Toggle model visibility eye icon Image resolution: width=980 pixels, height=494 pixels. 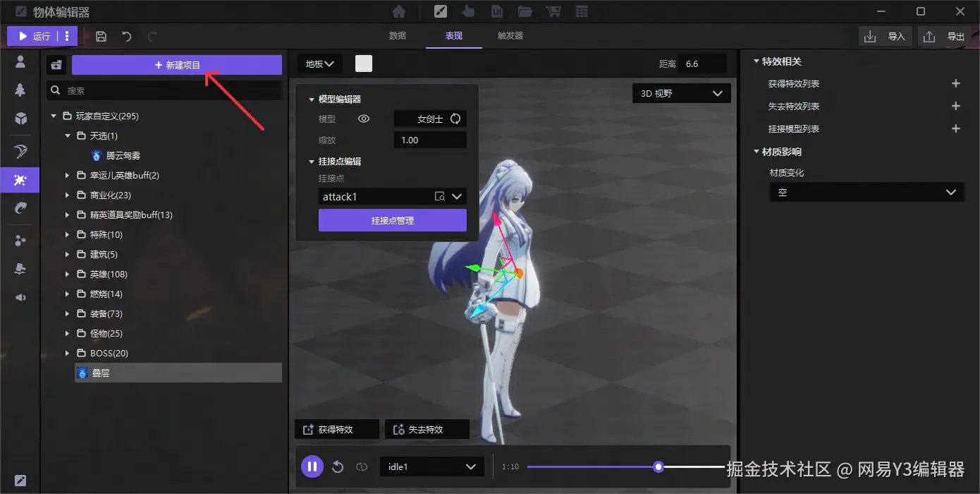364,119
